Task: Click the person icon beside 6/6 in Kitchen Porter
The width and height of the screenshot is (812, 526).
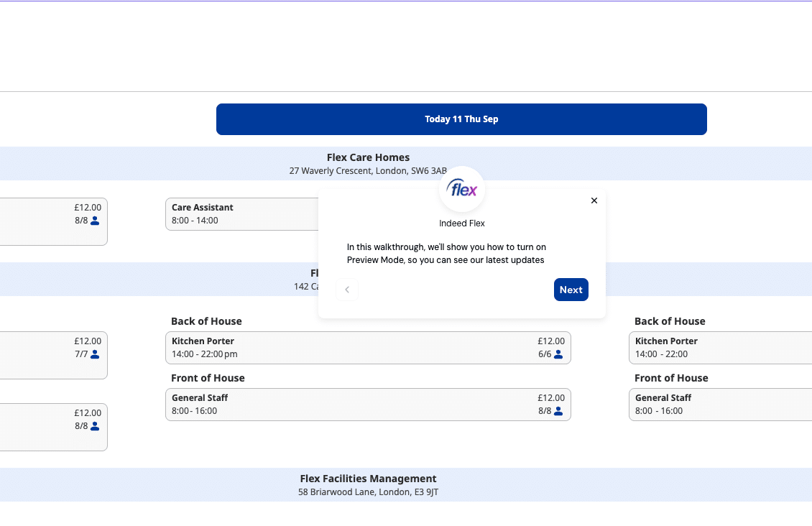Action: pyautogui.click(x=558, y=354)
